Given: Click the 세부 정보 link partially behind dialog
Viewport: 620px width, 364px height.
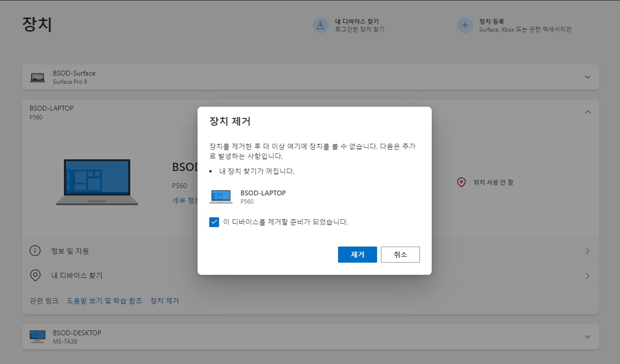Looking at the screenshot, I should (x=185, y=200).
